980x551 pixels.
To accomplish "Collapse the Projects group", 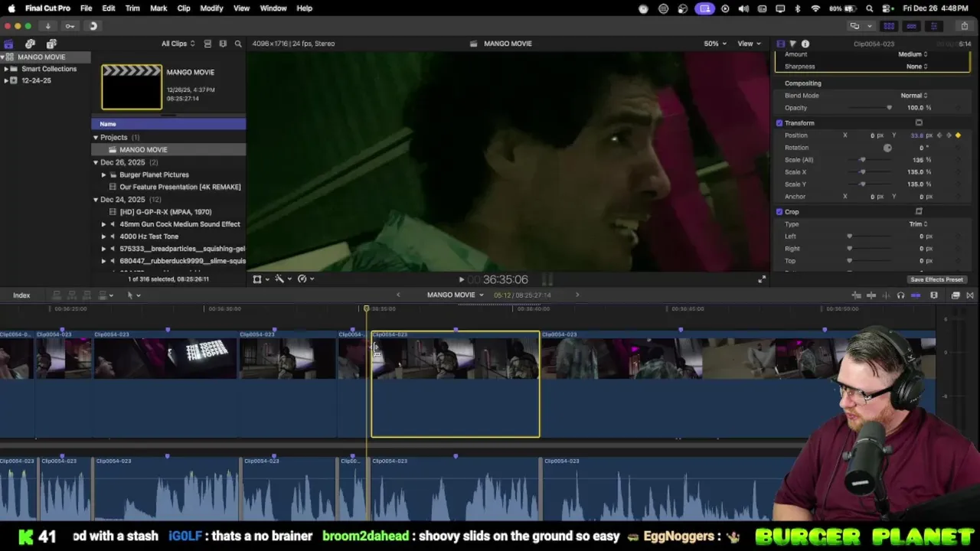I will (96, 138).
